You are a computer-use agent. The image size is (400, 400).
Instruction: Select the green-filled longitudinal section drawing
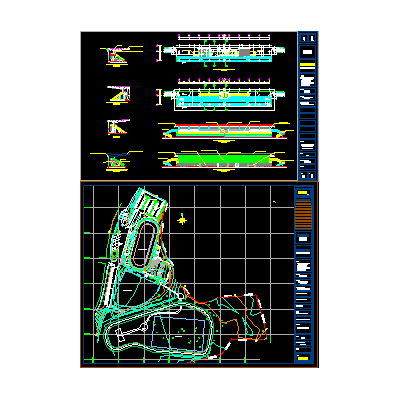(223, 160)
